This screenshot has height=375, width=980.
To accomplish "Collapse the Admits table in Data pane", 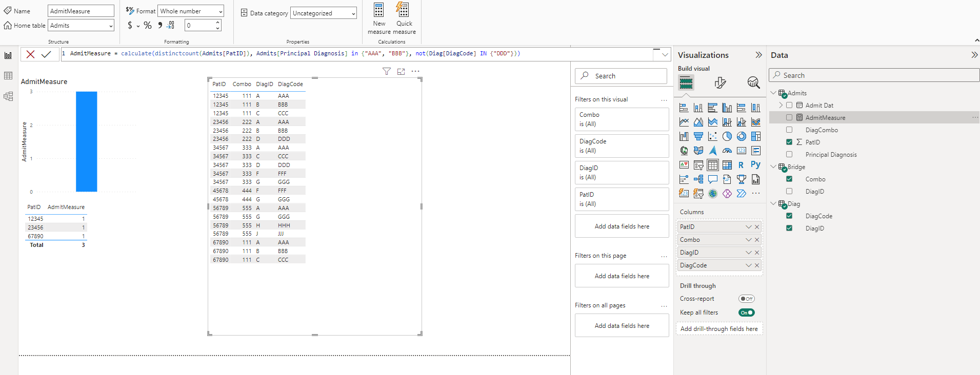I will tap(773, 93).
